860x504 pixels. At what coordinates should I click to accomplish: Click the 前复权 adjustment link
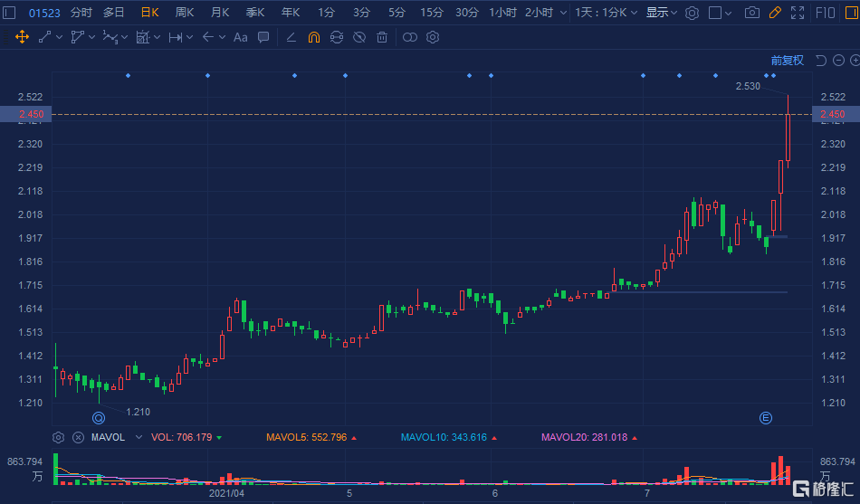point(787,61)
